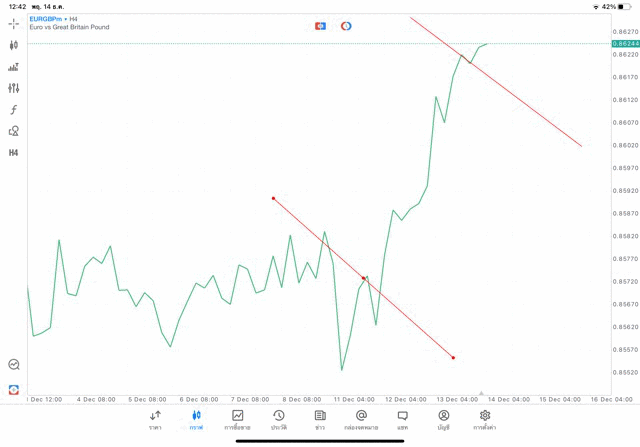Open the indicators function icon

[14, 110]
